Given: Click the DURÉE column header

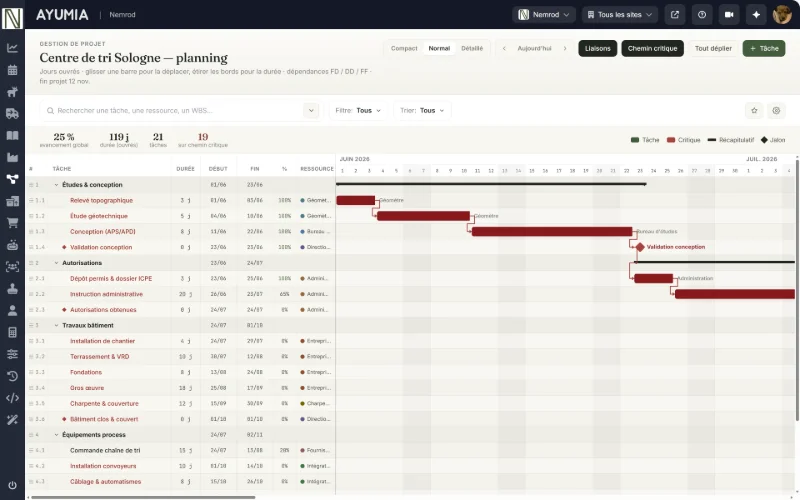Looking at the screenshot, I should click(x=185, y=169).
